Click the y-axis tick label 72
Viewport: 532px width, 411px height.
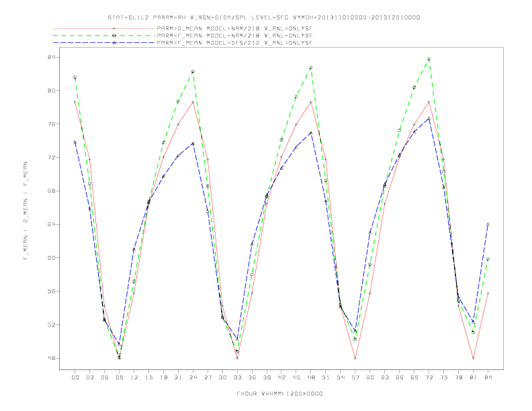[51, 158]
